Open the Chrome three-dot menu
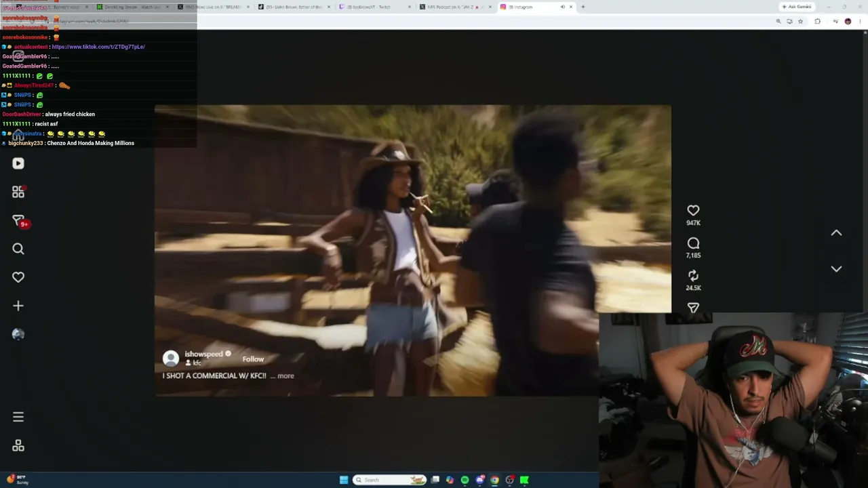The image size is (868, 488). pyautogui.click(x=860, y=21)
